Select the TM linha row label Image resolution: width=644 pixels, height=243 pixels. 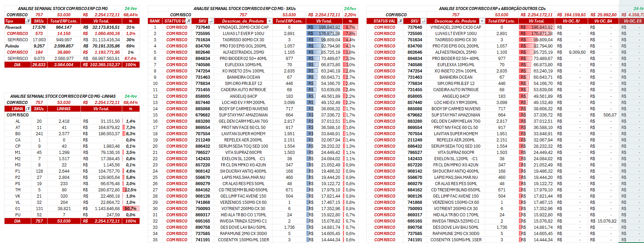(x=18, y=190)
